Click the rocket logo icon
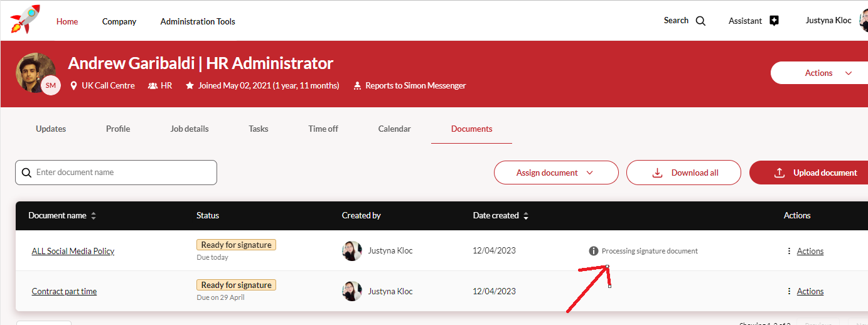Image resolution: width=868 pixels, height=325 pixels. pos(25,19)
